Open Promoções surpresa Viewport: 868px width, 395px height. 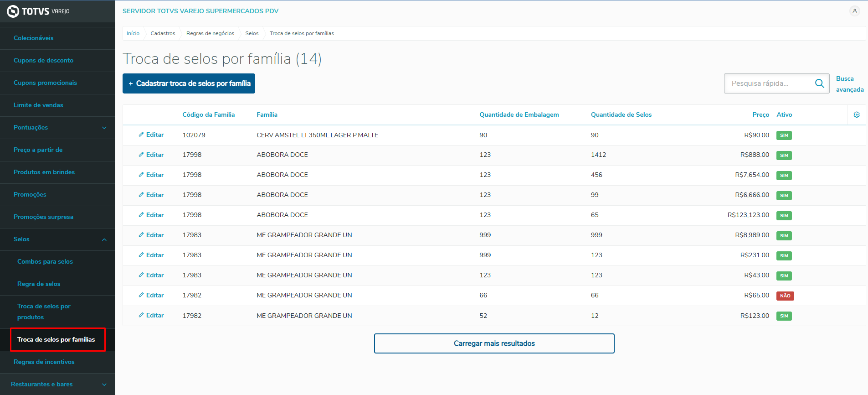[x=44, y=217]
